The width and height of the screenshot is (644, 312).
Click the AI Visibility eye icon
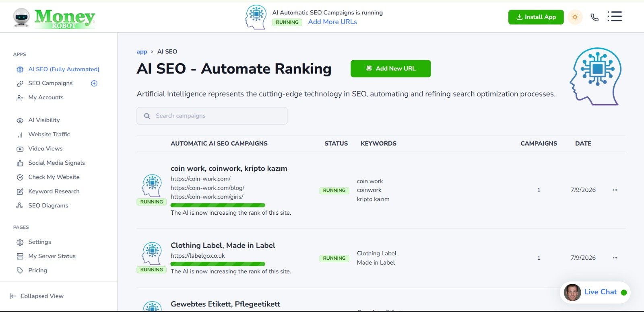coord(20,120)
